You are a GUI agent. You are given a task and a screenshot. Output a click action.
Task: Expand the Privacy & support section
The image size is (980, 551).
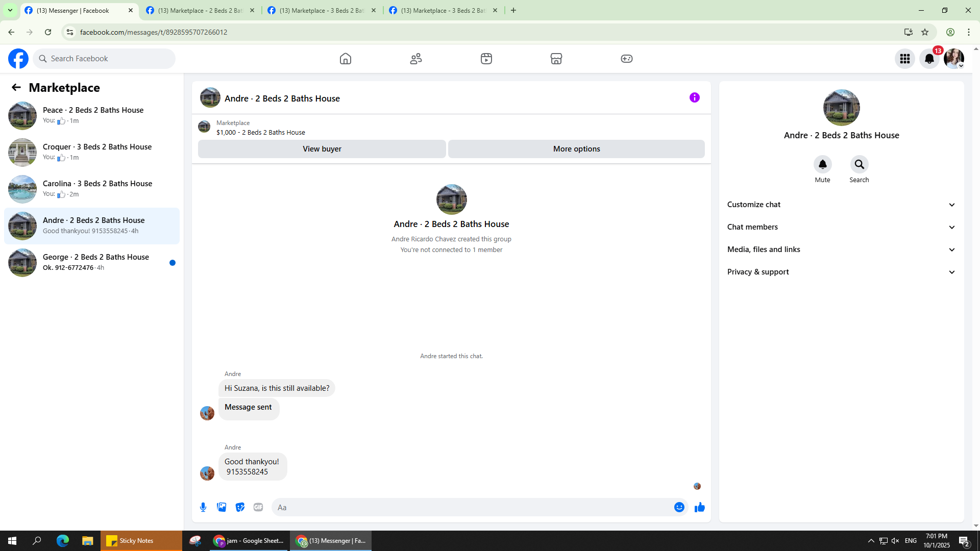click(x=841, y=272)
